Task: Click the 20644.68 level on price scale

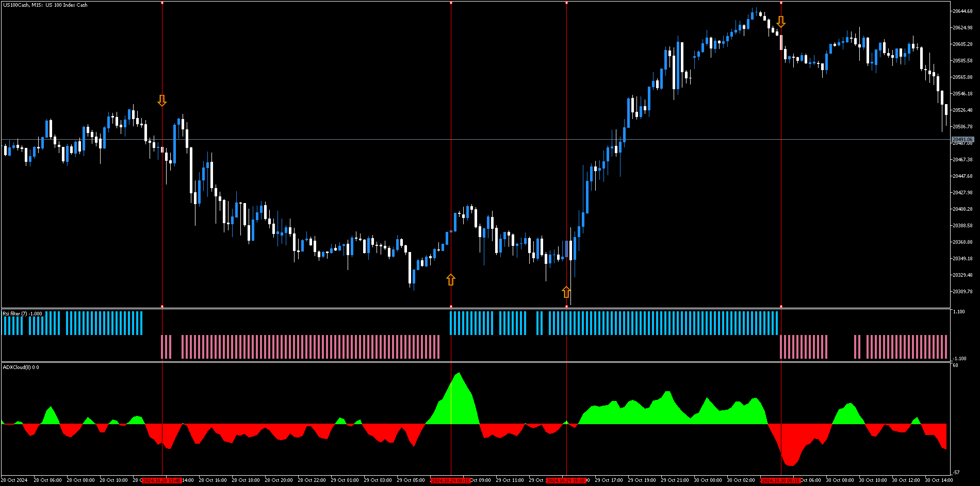Action: tap(962, 11)
